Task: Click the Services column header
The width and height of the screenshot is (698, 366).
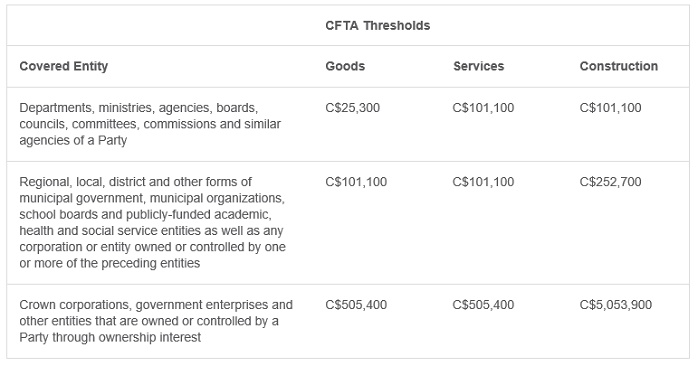Action: [479, 66]
